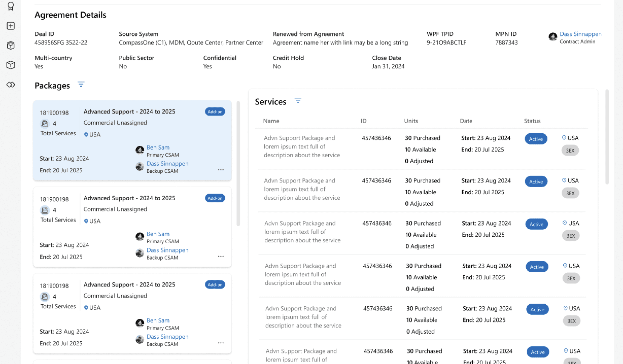Click Add-on badge on first package
This screenshot has width=623, height=364.
(215, 112)
